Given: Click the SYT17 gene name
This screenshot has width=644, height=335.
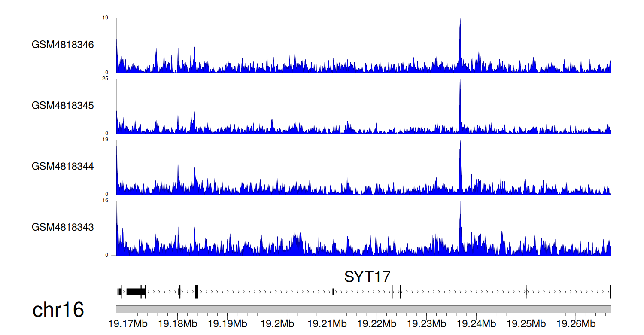Looking at the screenshot, I should click(x=367, y=277).
